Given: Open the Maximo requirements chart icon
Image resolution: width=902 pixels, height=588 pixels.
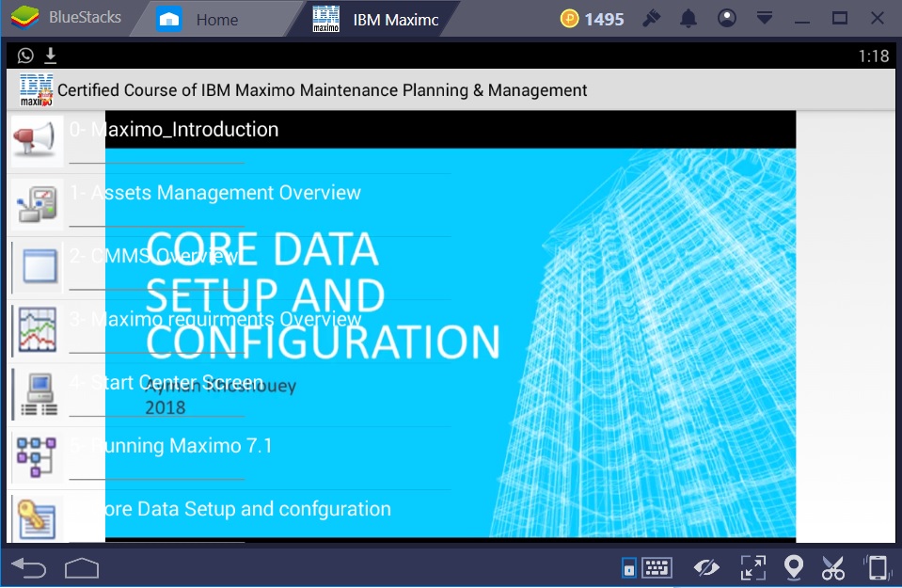Looking at the screenshot, I should pyautogui.click(x=38, y=330).
